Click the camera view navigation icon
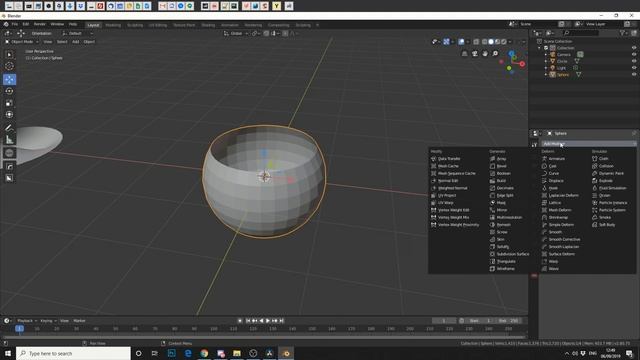The image size is (640, 360). 475,53
